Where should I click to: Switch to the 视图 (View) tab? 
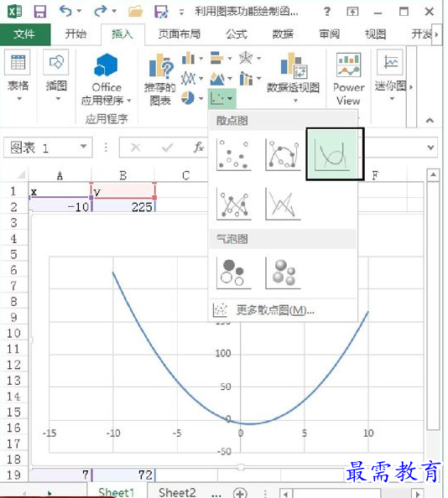(376, 34)
